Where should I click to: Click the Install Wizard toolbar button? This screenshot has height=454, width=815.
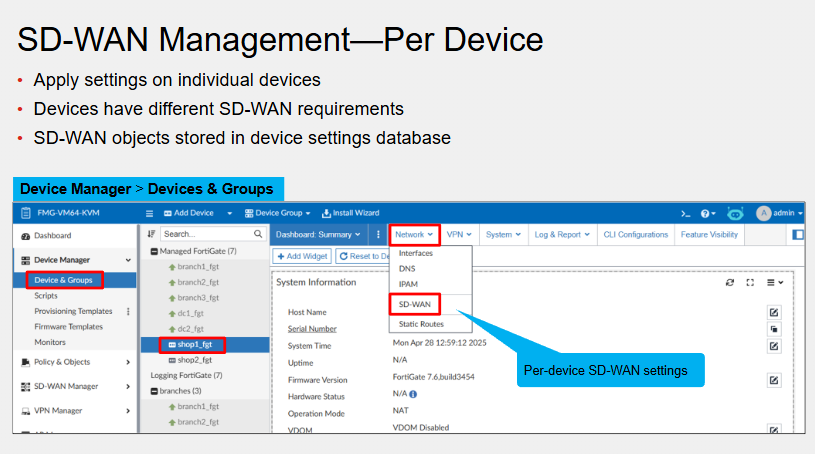pyautogui.click(x=351, y=213)
